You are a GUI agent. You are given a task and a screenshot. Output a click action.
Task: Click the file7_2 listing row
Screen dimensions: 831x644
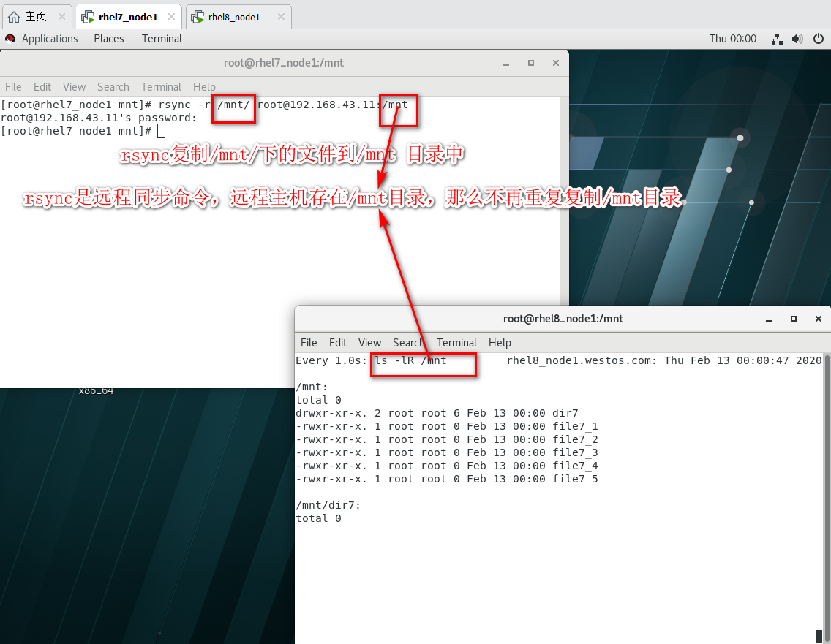pos(447,439)
